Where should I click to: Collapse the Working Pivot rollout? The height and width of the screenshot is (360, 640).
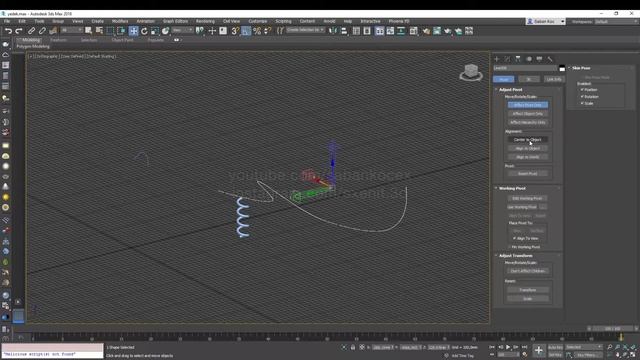pyautogui.click(x=512, y=188)
